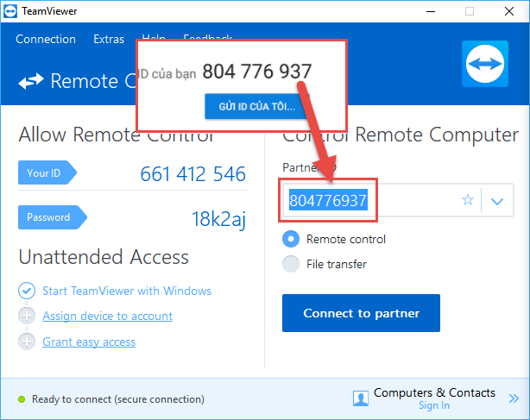Screen dimensions: 530x420
Task: Click the password value 18k2aj
Action: click(218, 219)
